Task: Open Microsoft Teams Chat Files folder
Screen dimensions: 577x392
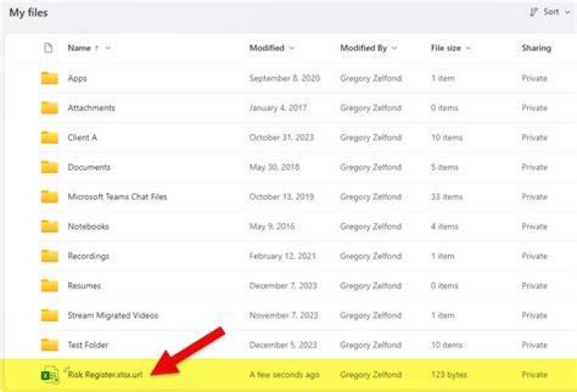Action: 117,196
